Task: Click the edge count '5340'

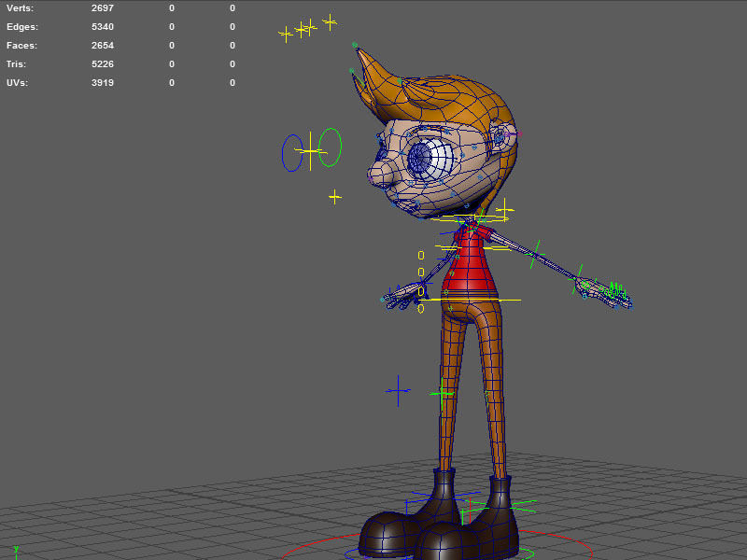Action: (103, 27)
